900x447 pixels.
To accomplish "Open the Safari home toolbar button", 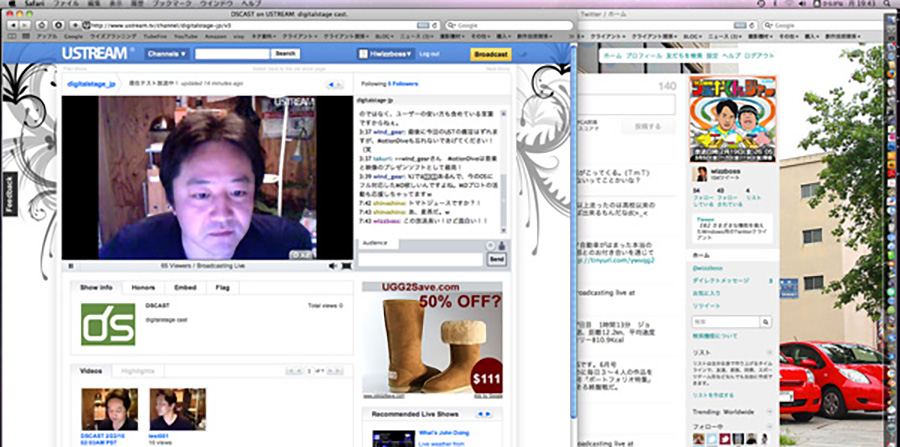I will 41,25.
